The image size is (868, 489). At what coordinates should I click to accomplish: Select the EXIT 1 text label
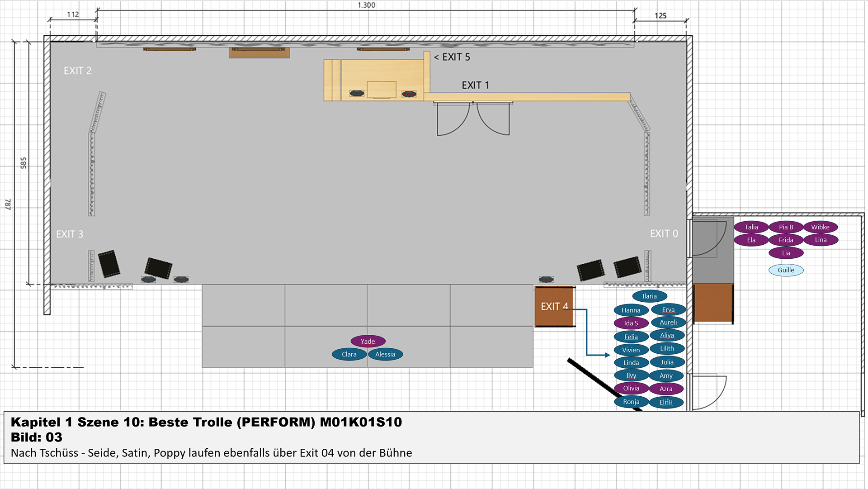point(475,85)
